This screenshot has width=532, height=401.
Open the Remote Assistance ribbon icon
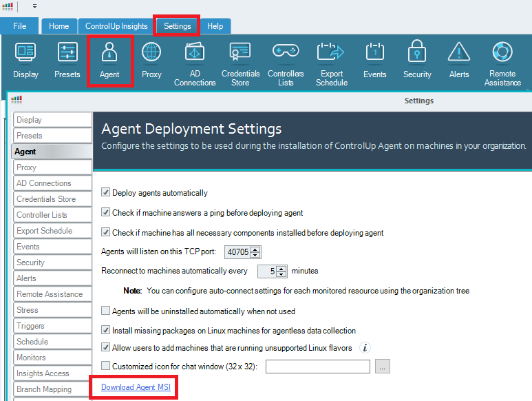[502, 63]
